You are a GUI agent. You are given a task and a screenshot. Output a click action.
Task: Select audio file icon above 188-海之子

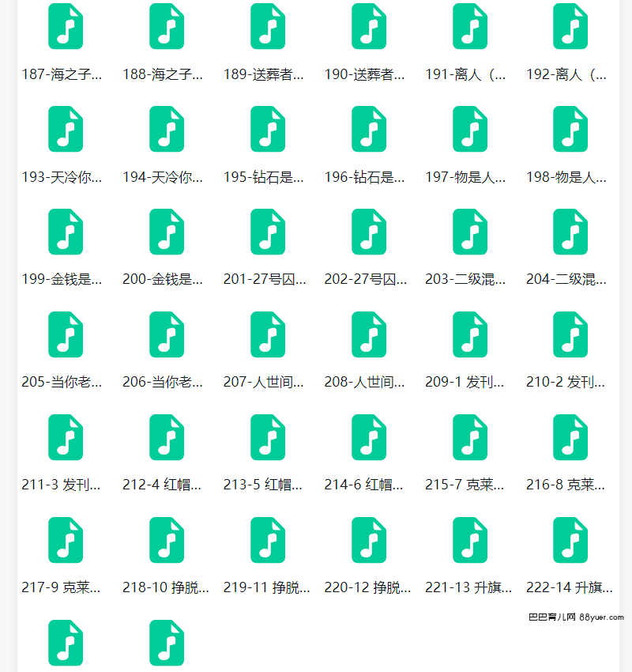tap(167, 26)
